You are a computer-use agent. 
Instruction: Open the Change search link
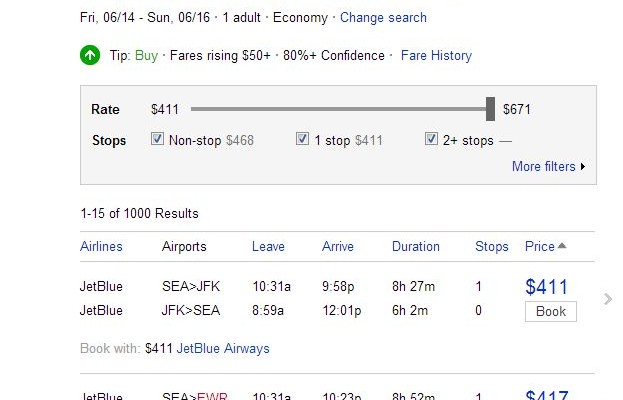click(383, 18)
